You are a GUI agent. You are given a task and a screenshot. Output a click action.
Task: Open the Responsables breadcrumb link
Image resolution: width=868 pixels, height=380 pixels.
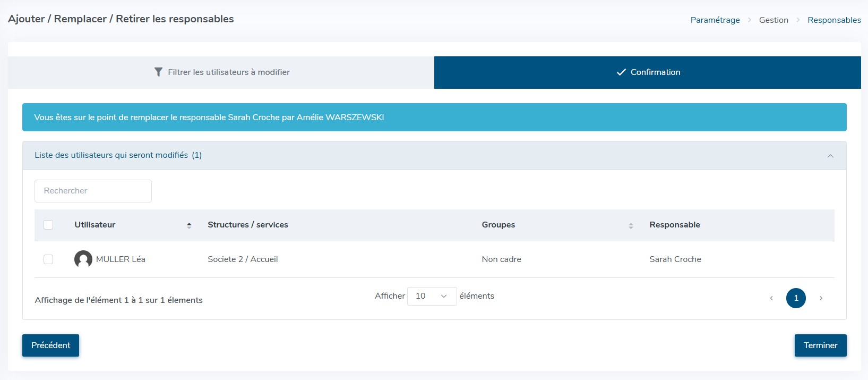tap(834, 20)
